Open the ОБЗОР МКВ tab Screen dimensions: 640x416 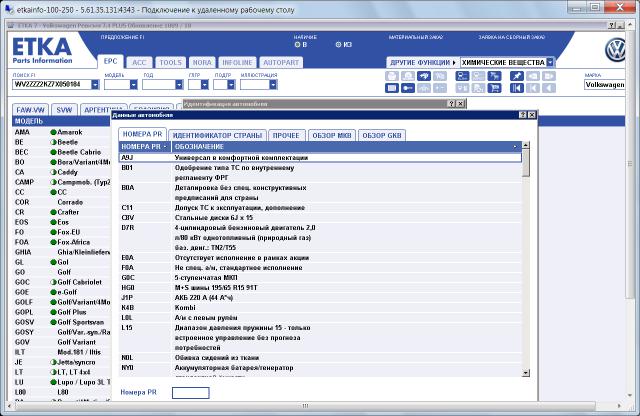click(331, 136)
